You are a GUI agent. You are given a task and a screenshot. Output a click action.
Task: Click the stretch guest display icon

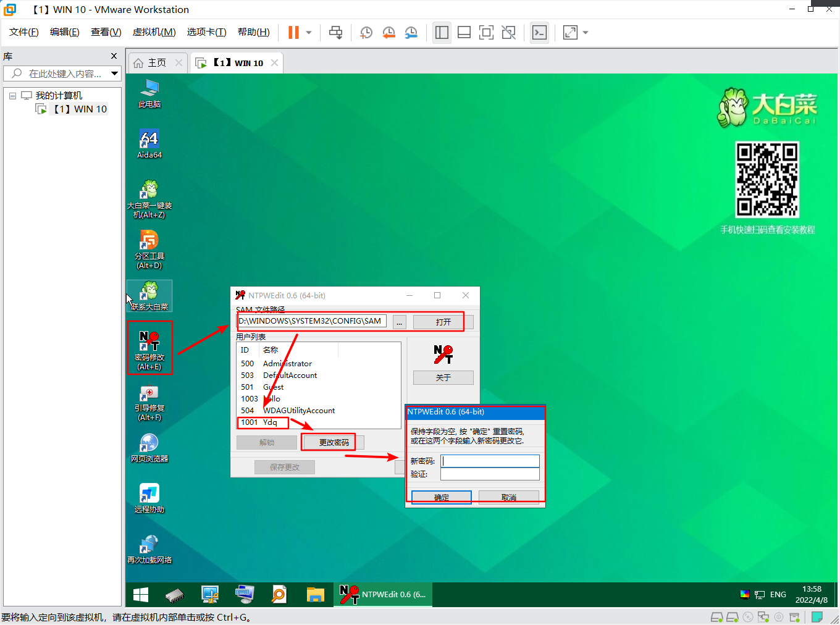click(570, 32)
